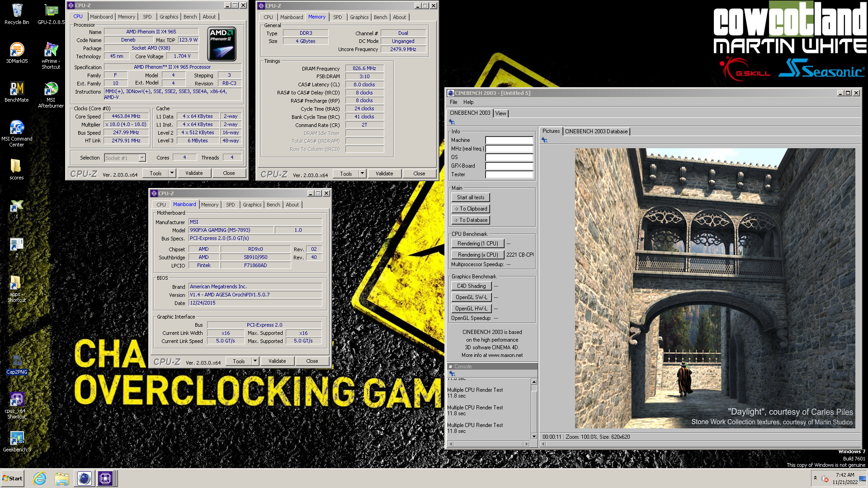Click Validate in the CPU-Z Memory window
Viewport: 868px width, 488px height.
click(x=384, y=174)
